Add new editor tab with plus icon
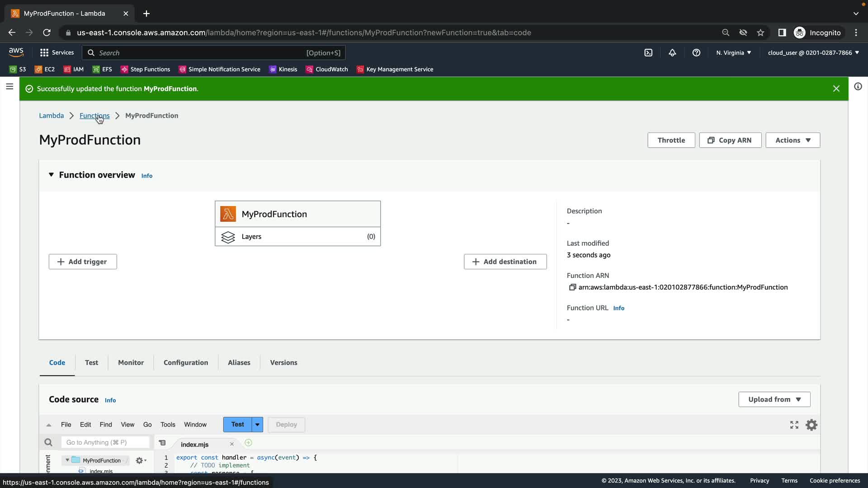The height and width of the screenshot is (488, 868). (248, 443)
